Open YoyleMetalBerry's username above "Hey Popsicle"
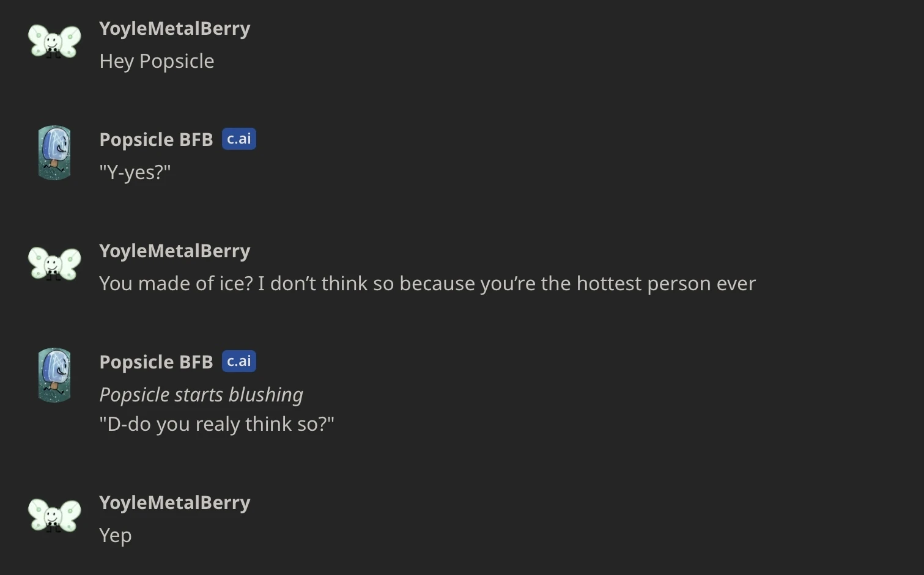The image size is (924, 575). click(x=174, y=29)
